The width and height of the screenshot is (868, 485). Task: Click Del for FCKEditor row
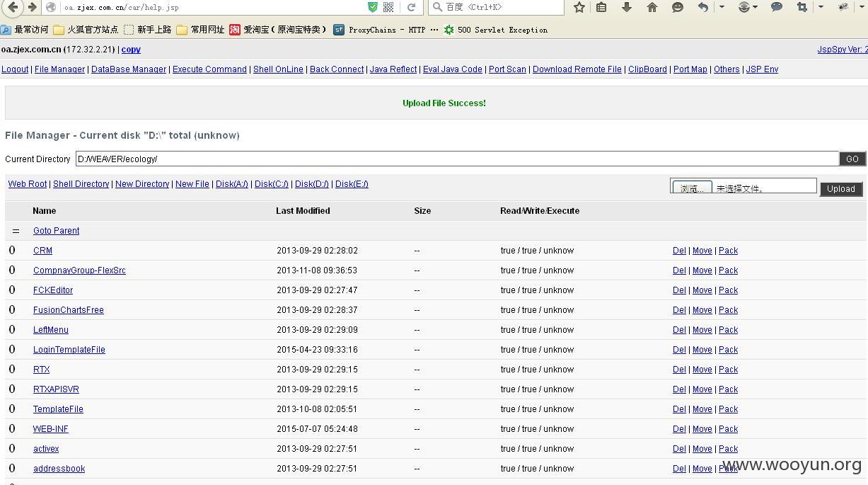pyautogui.click(x=679, y=290)
